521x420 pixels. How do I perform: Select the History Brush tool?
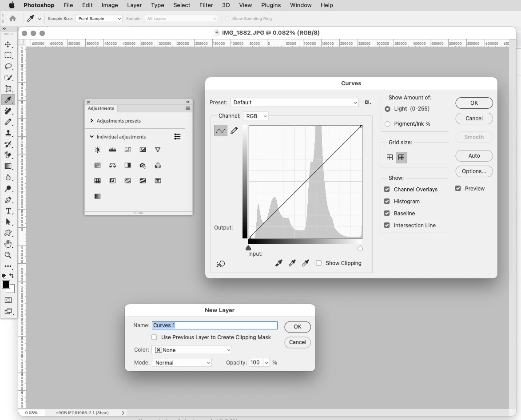pos(8,144)
